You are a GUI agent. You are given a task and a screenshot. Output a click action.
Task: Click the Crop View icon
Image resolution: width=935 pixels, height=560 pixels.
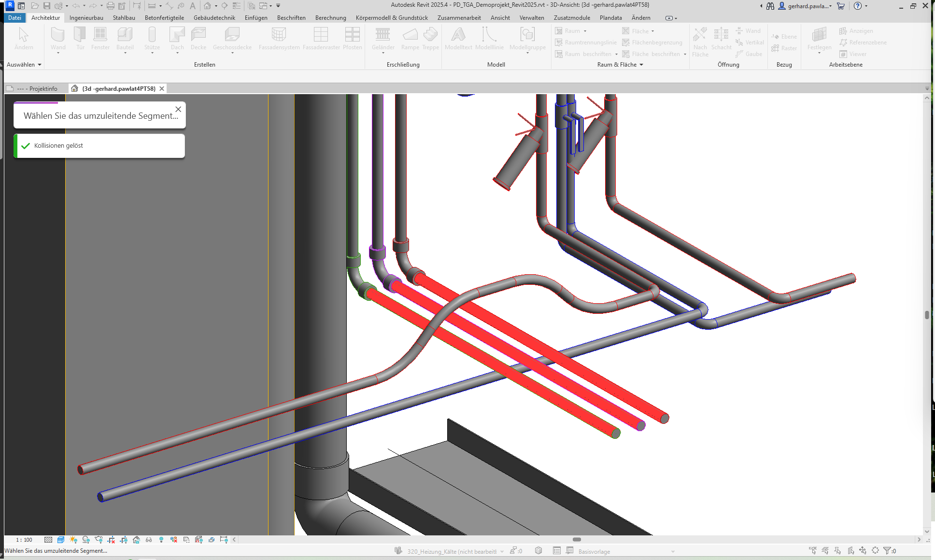pyautogui.click(x=112, y=540)
